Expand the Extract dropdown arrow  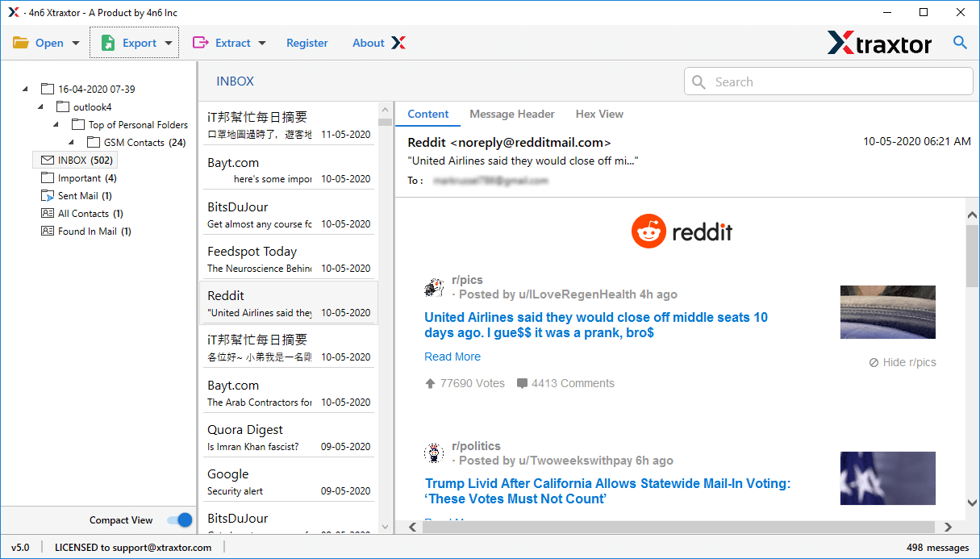[x=262, y=44]
